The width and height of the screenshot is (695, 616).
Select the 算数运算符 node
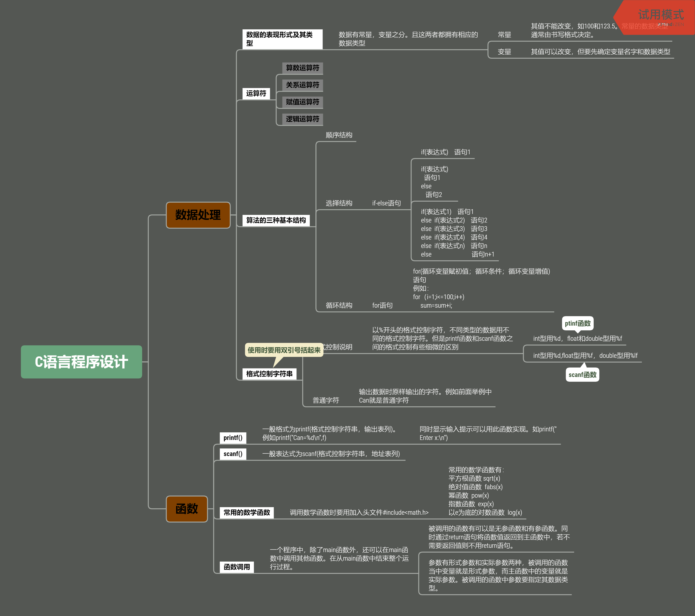click(302, 68)
